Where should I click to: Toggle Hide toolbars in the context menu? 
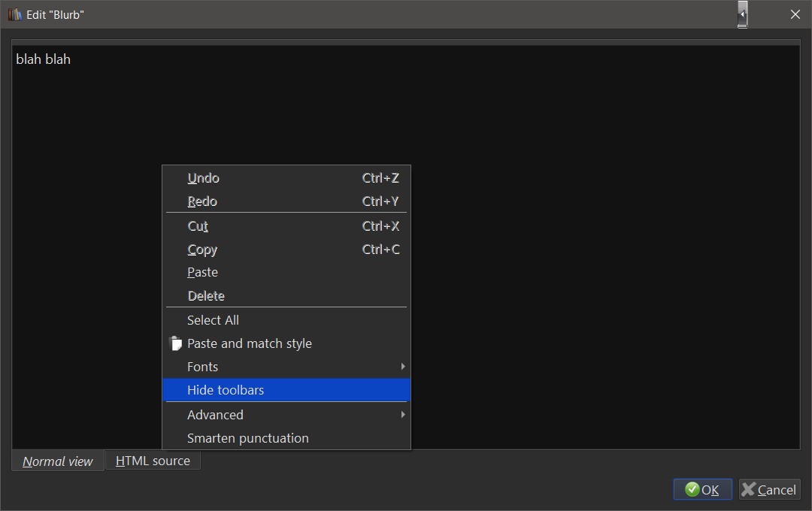pyautogui.click(x=226, y=390)
